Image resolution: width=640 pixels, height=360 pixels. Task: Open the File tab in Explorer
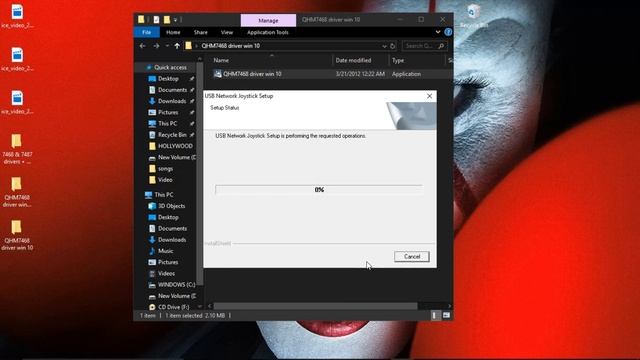[147, 32]
